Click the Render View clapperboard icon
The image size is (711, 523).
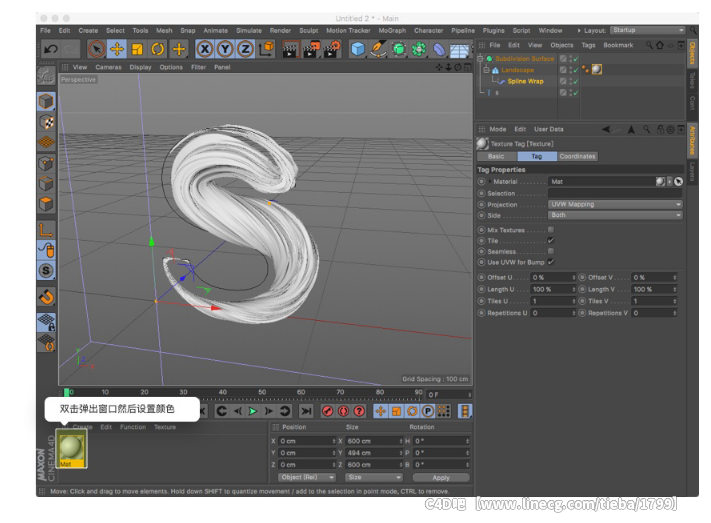click(288, 48)
